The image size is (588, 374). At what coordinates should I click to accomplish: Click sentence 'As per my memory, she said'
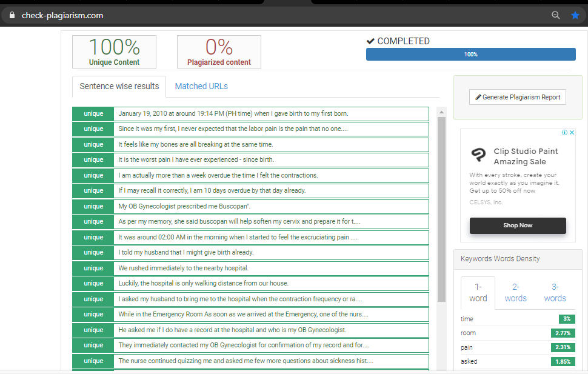pos(239,221)
